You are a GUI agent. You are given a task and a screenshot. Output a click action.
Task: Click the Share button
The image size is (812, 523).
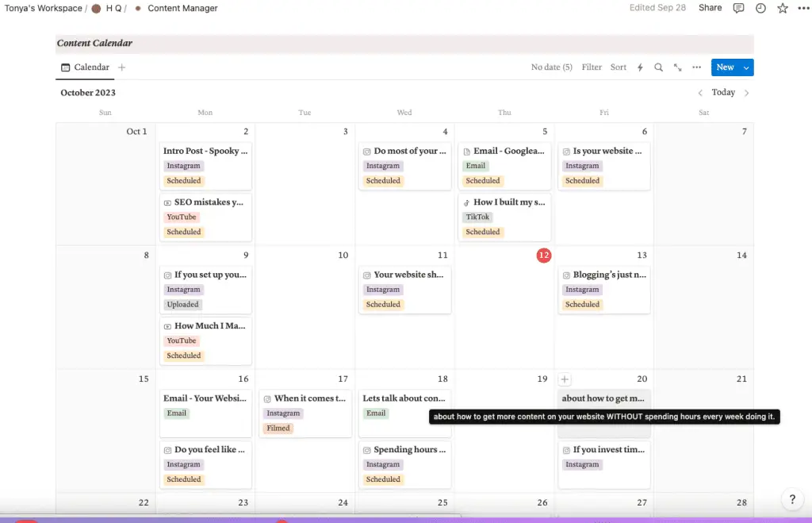pos(710,8)
